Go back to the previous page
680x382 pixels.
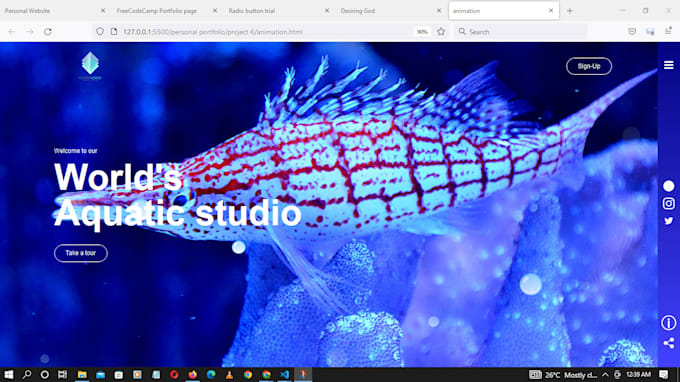point(12,32)
